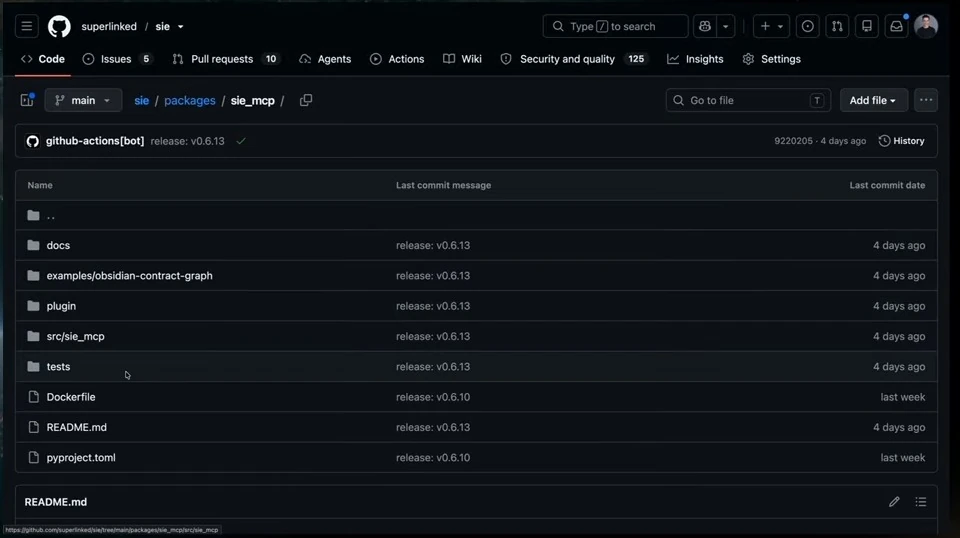Expand the file tree side panel
The height and width of the screenshot is (538, 960).
coord(27,100)
